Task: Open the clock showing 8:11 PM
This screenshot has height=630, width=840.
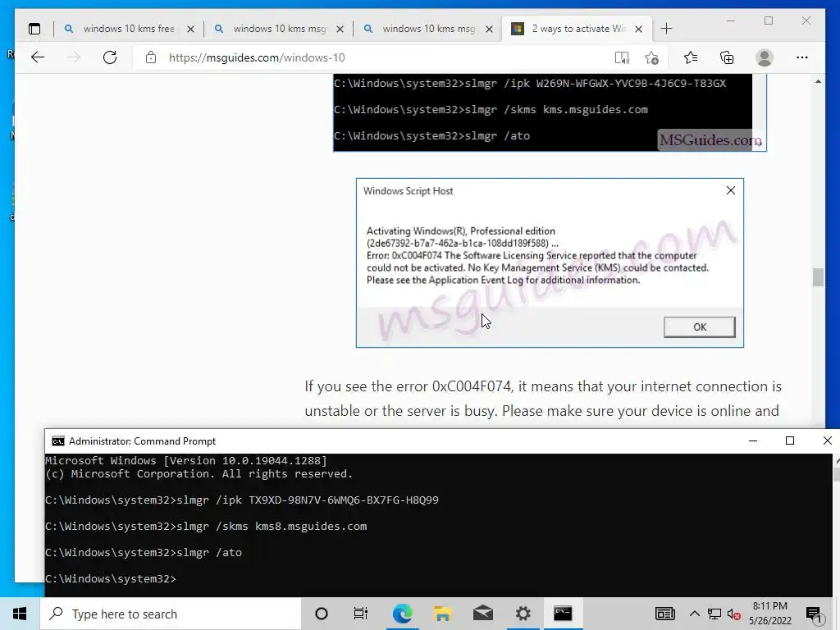Action: [x=770, y=614]
